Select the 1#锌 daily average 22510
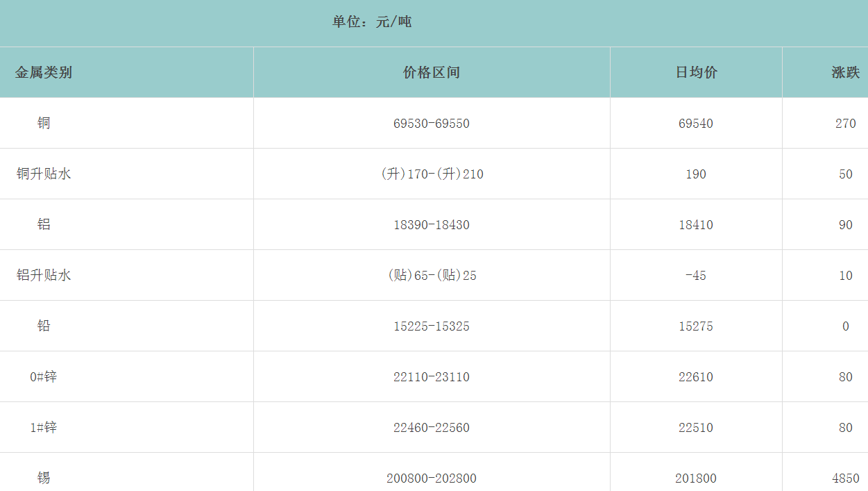 point(696,428)
